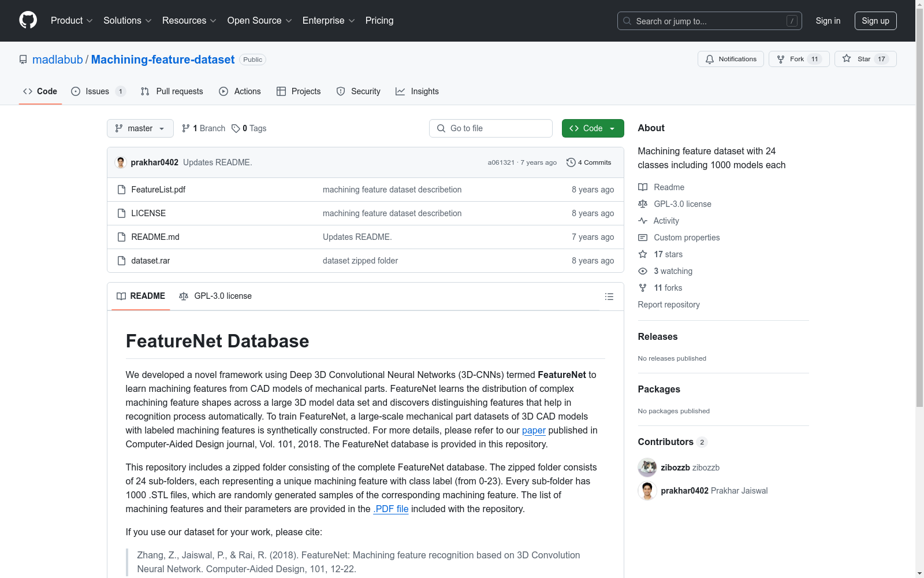Image resolution: width=924 pixels, height=578 pixels.
Task: Click prakhar0402 avatar in commit row
Action: [x=121, y=162]
